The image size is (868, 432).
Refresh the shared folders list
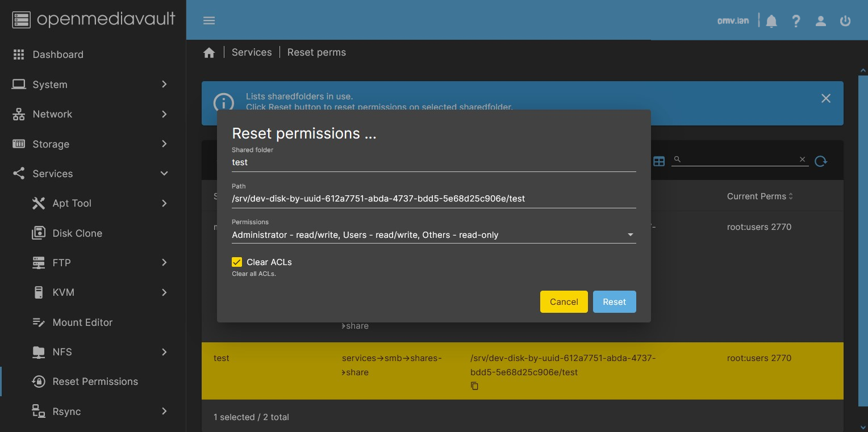(820, 161)
